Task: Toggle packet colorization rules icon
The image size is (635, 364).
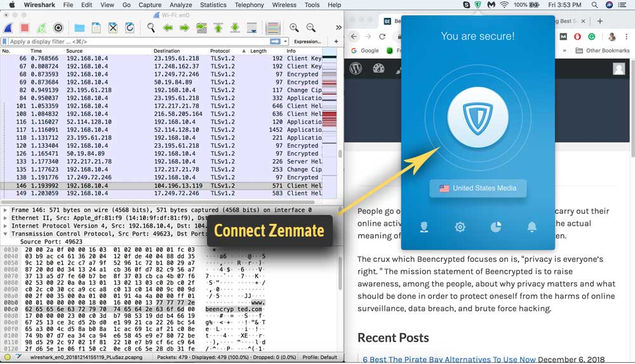Action: [x=273, y=28]
